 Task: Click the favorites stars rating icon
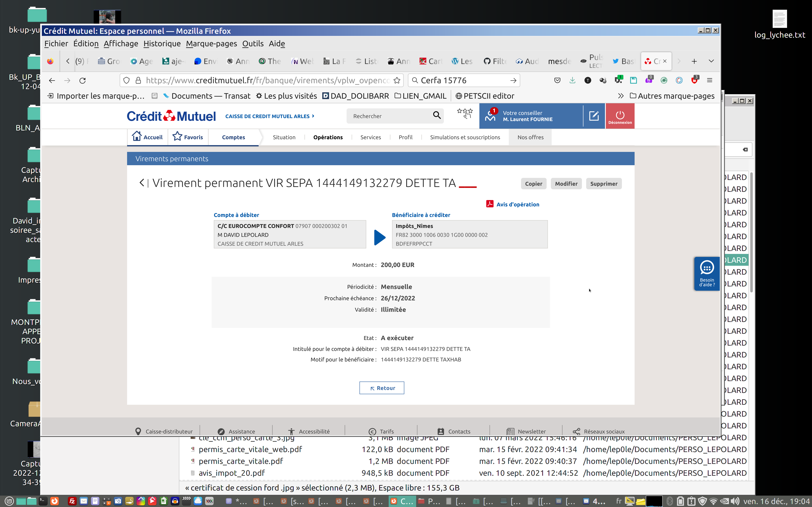click(x=465, y=114)
